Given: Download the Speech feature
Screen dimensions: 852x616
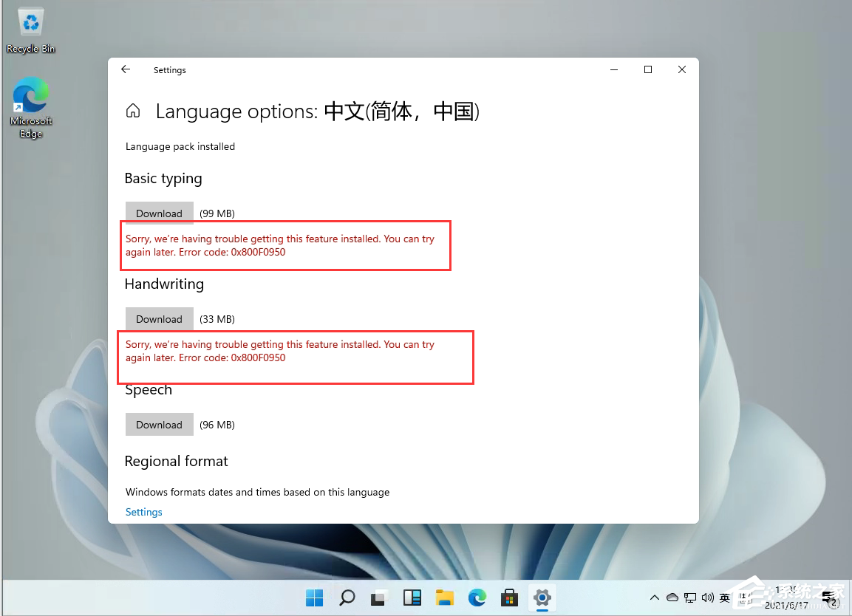Looking at the screenshot, I should pyautogui.click(x=159, y=424).
